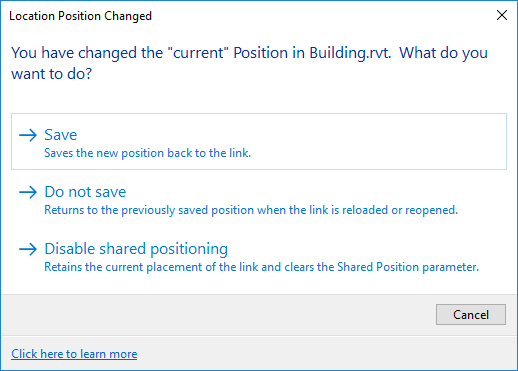Screen dimensions: 518x371
Task: Click empty space inside the highlighted Save box
Action: coord(367,142)
